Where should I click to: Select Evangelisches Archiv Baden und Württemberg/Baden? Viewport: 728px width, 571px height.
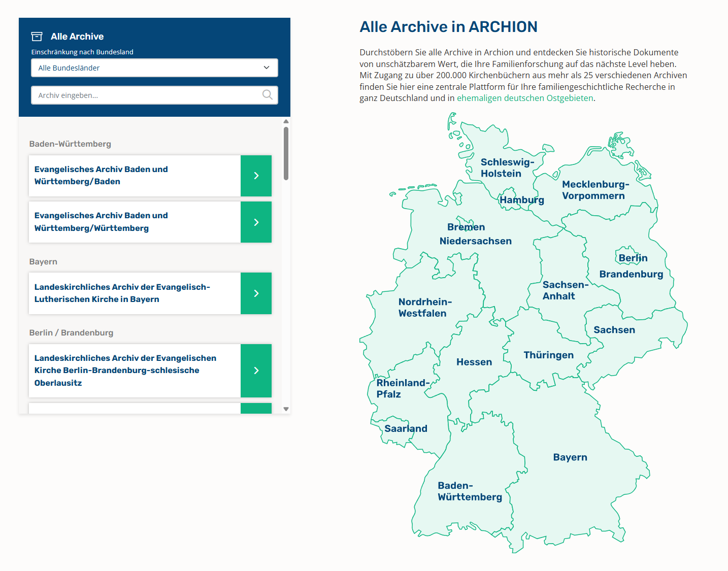coord(135,176)
